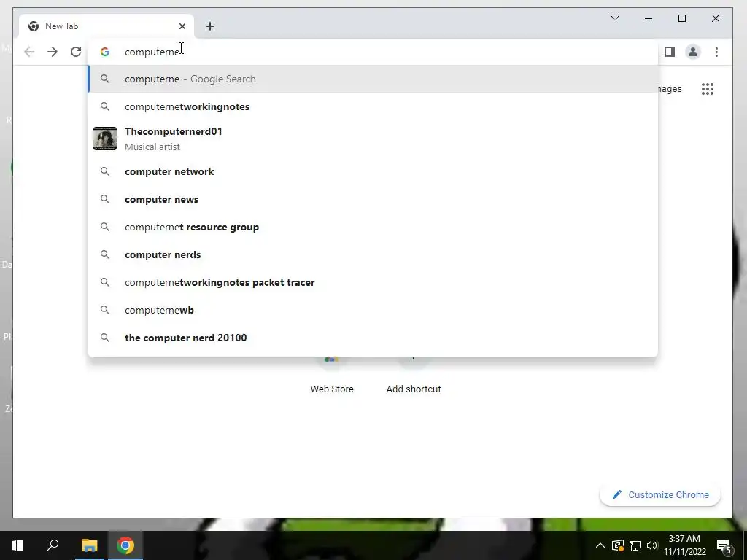
Task: Click the Thecomputernerd01 thumbnail image
Action: [105, 139]
